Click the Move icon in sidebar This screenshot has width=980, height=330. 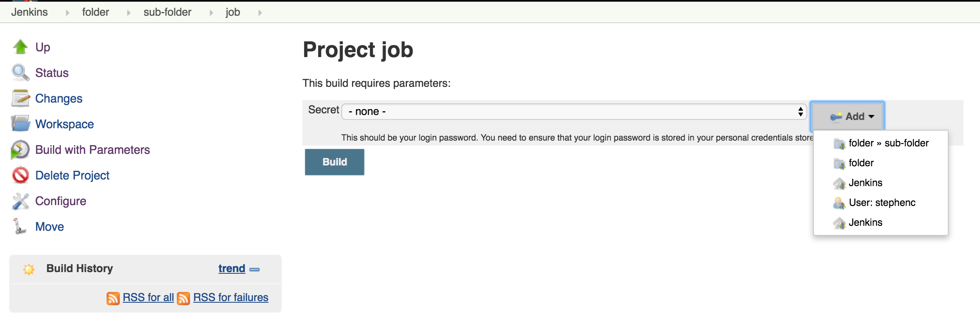point(19,227)
